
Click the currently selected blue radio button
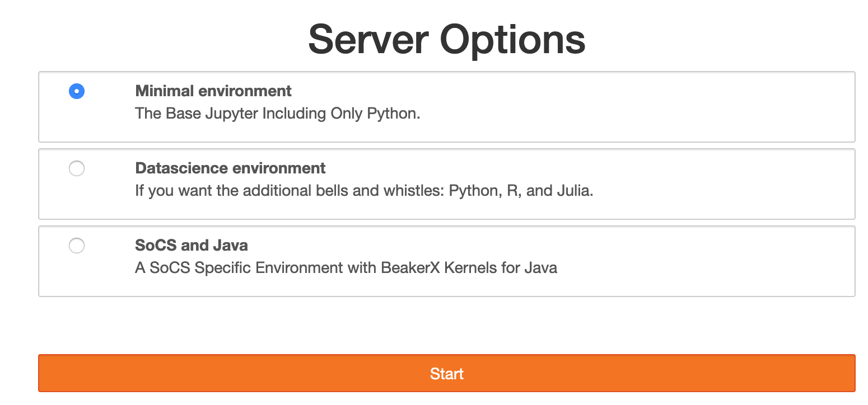(77, 91)
